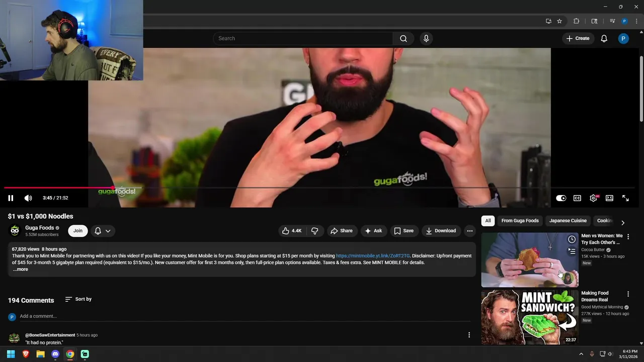Open Making Food Dreams Real title
This screenshot has height=362, width=644.
pyautogui.click(x=595, y=296)
